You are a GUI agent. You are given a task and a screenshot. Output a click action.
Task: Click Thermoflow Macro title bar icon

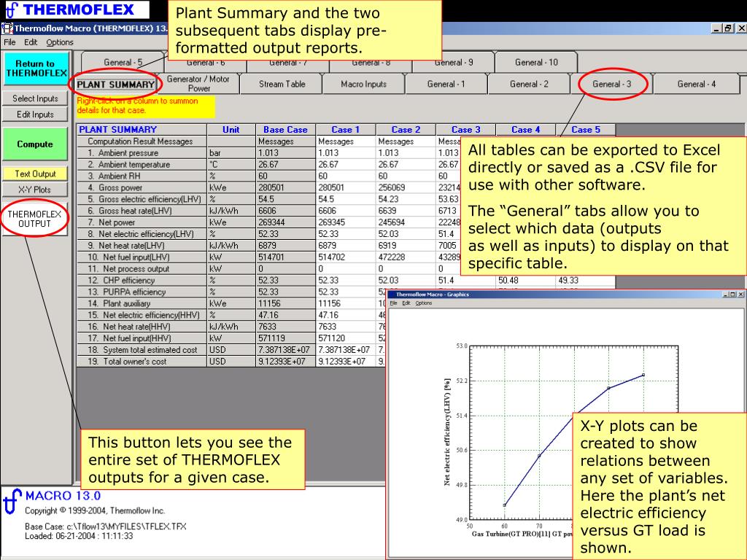coord(7,28)
